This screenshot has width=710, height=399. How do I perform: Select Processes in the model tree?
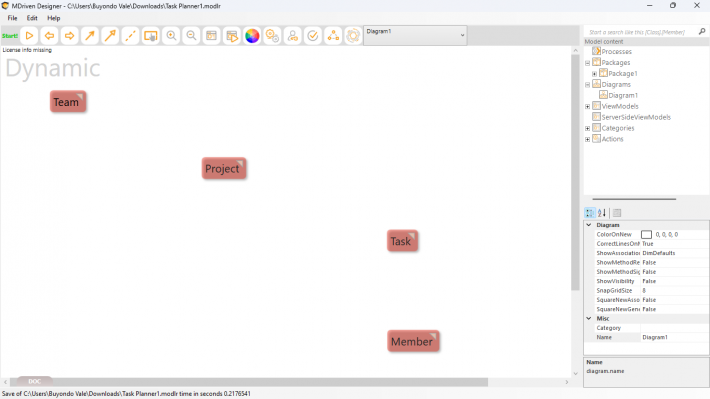tap(616, 52)
